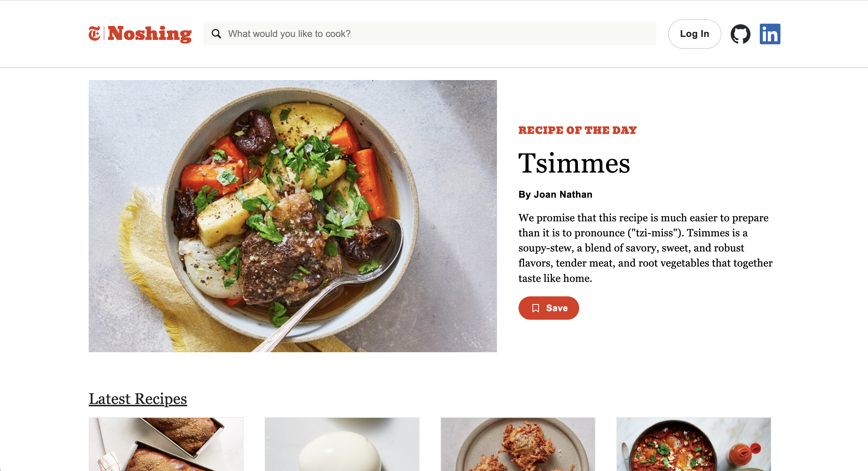Open the Tsimmes stew hero image
Image resolution: width=868 pixels, height=471 pixels.
click(293, 216)
